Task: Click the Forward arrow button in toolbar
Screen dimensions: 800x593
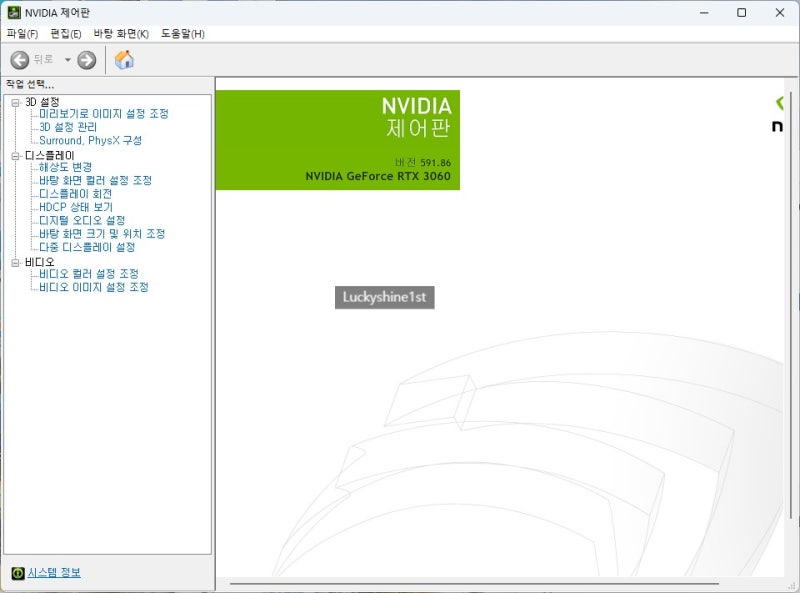Action: pyautogui.click(x=87, y=60)
